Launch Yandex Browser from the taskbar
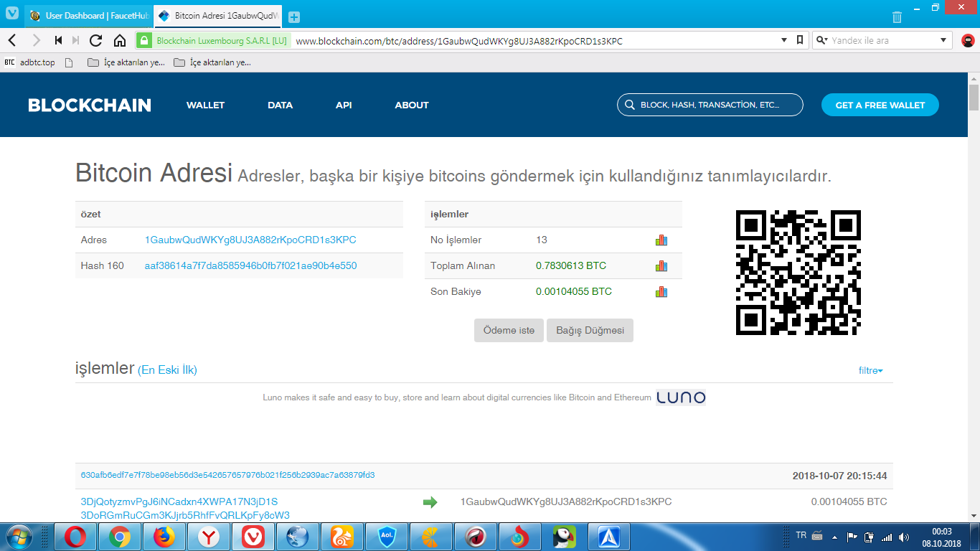 click(x=209, y=537)
